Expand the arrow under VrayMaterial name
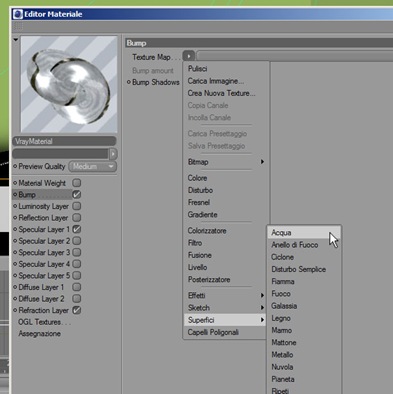Viewport: 393px width, 394px height. pos(113,154)
